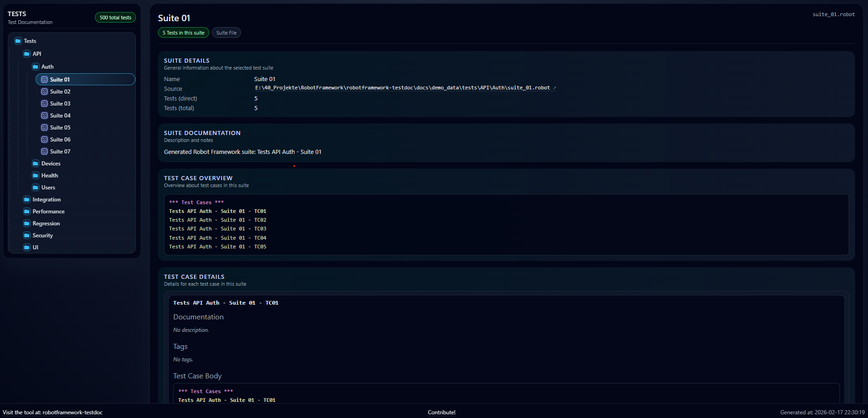
Task: Click the Security folder icon
Action: pyautogui.click(x=27, y=235)
